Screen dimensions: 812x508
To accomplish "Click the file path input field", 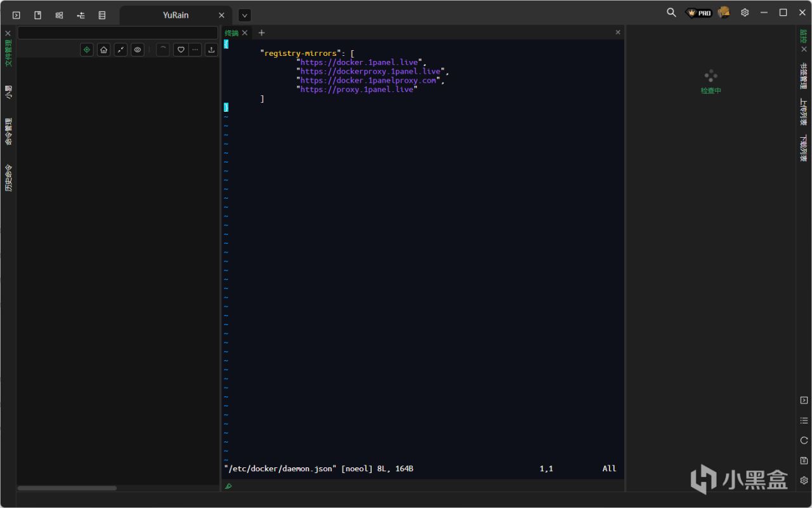I will [x=117, y=32].
